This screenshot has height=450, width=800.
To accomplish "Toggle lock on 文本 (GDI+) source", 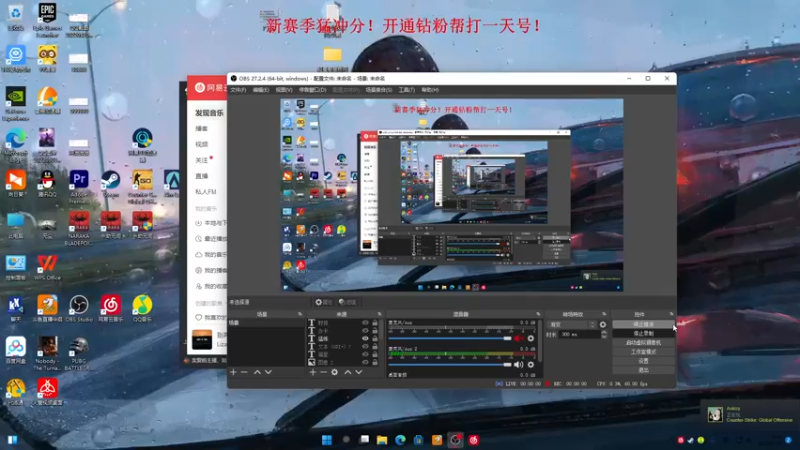I will (375, 346).
